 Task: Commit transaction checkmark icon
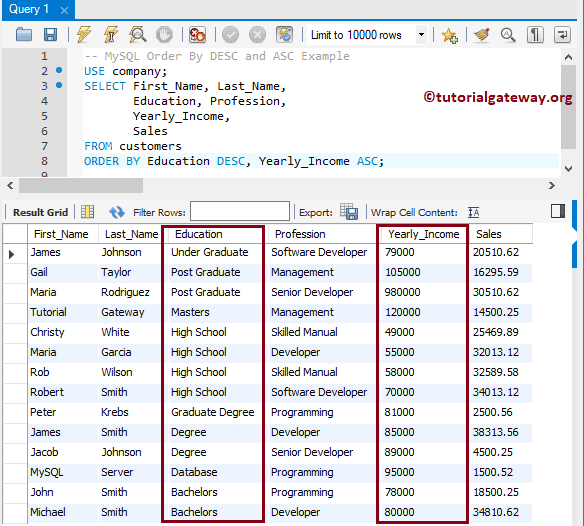[231, 35]
